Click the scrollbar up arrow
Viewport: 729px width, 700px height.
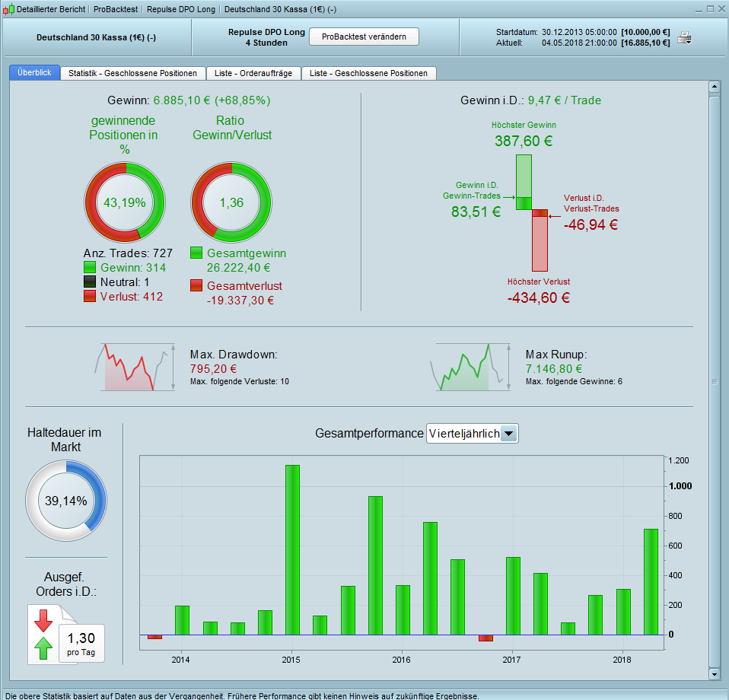(x=715, y=87)
